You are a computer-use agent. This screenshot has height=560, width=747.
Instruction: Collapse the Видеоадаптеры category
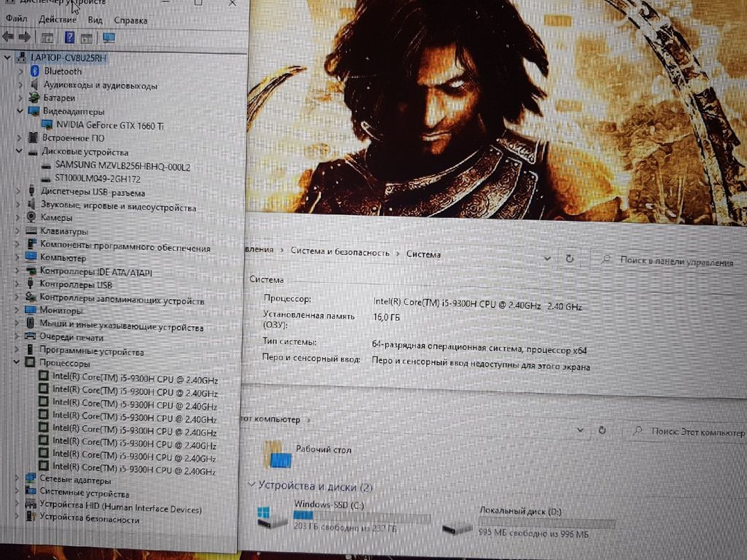(x=20, y=111)
